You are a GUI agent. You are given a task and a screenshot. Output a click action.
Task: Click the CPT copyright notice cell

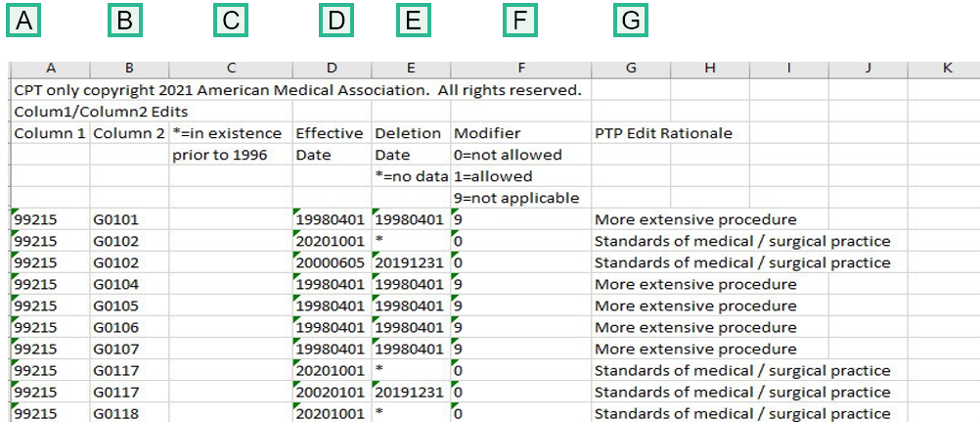(x=297, y=90)
